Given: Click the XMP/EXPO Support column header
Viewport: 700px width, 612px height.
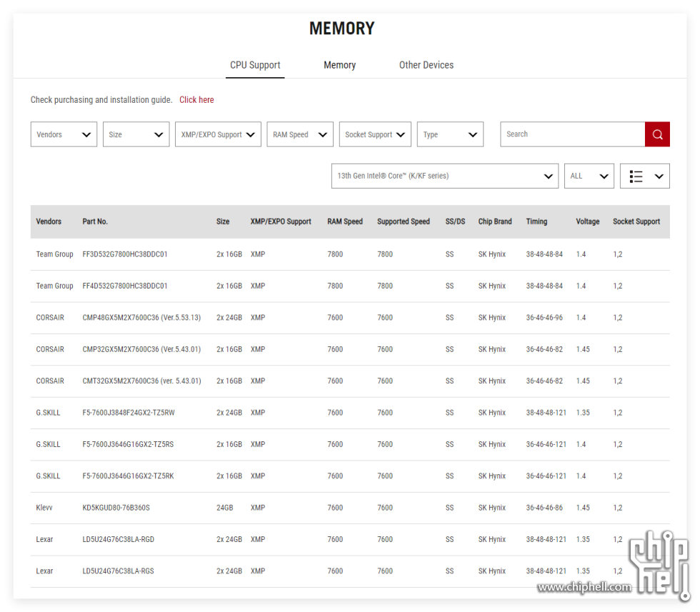Looking at the screenshot, I should (281, 221).
